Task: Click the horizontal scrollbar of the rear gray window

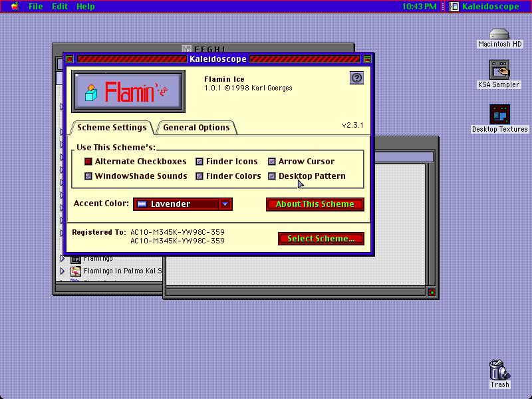Action: coord(295,292)
